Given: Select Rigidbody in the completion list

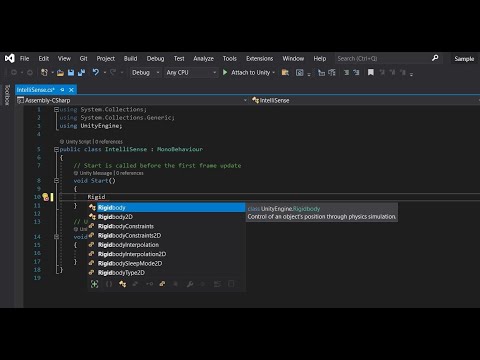Looking at the screenshot, I should pyautogui.click(x=167, y=207).
